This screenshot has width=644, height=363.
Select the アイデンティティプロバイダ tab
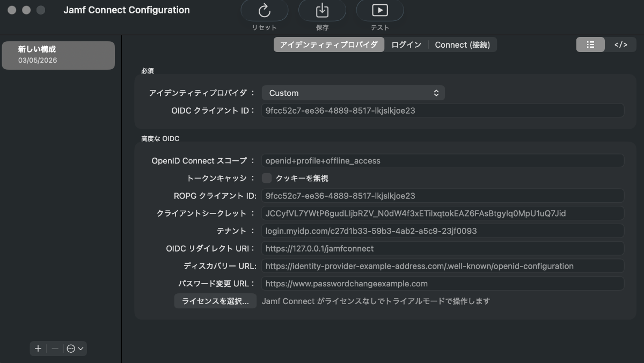pos(329,45)
